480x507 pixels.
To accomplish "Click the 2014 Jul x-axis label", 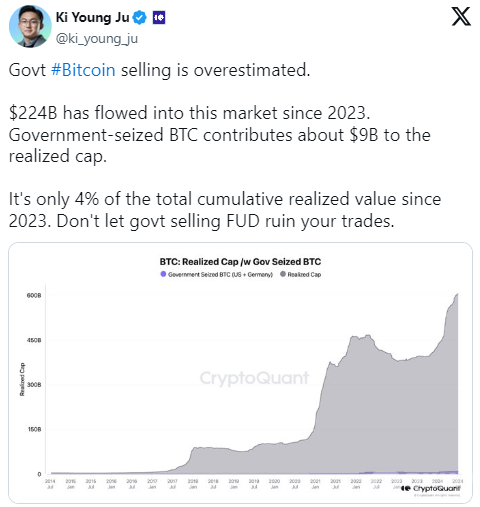I will click(x=50, y=484).
